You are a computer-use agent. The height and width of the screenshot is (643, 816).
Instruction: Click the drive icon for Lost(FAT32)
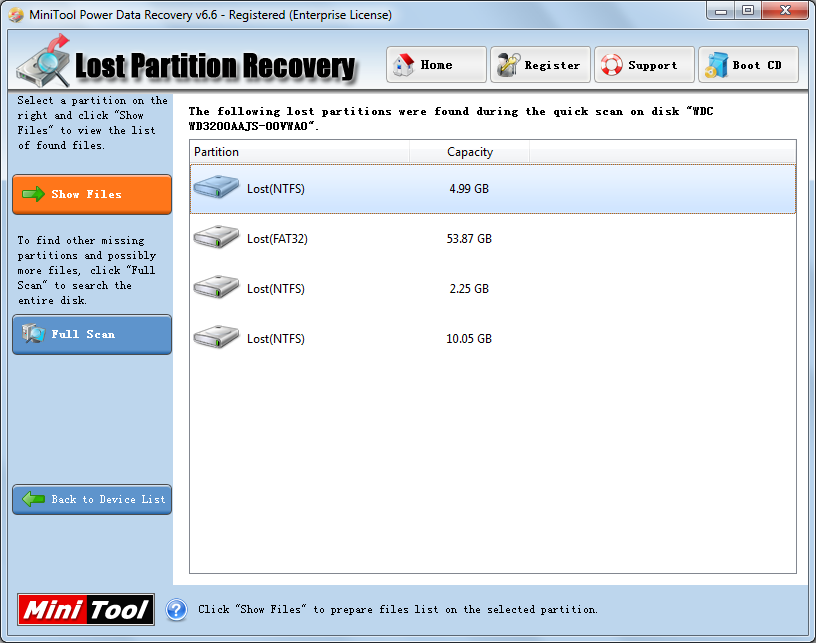coord(216,237)
